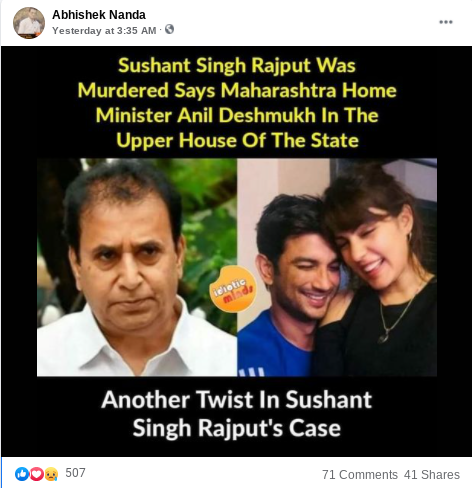
Task: Click the Idiotic Minds logo badge
Action: pos(232,289)
